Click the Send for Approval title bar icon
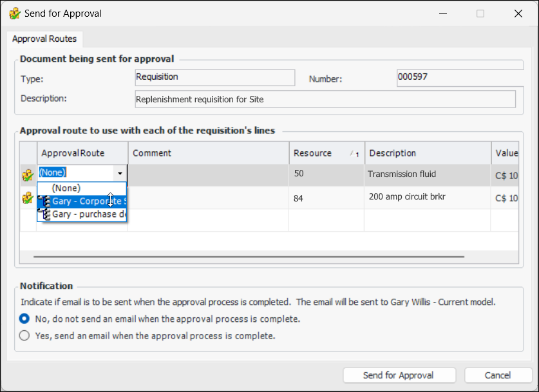Screen dimensions: 539x392 tap(14, 14)
